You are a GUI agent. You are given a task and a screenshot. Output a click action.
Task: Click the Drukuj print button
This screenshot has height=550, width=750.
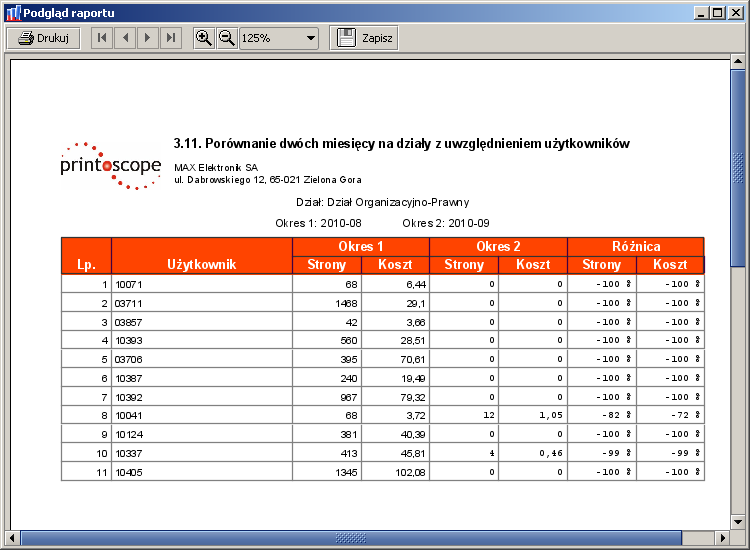[x=44, y=38]
